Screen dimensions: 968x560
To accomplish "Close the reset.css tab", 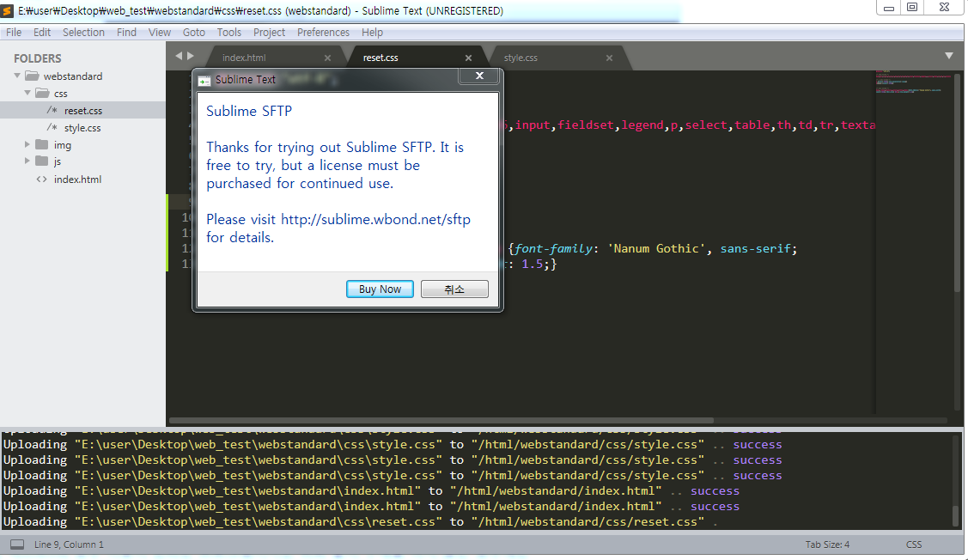I will point(469,58).
